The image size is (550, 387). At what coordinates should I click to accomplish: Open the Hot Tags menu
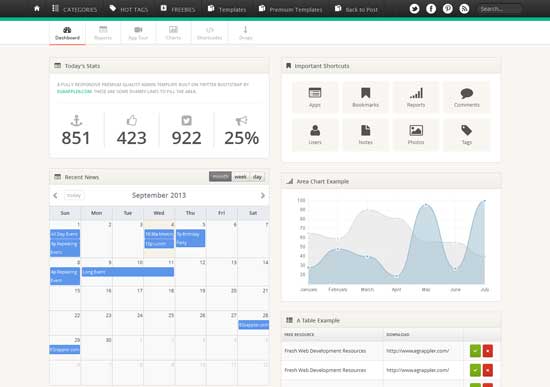click(129, 9)
